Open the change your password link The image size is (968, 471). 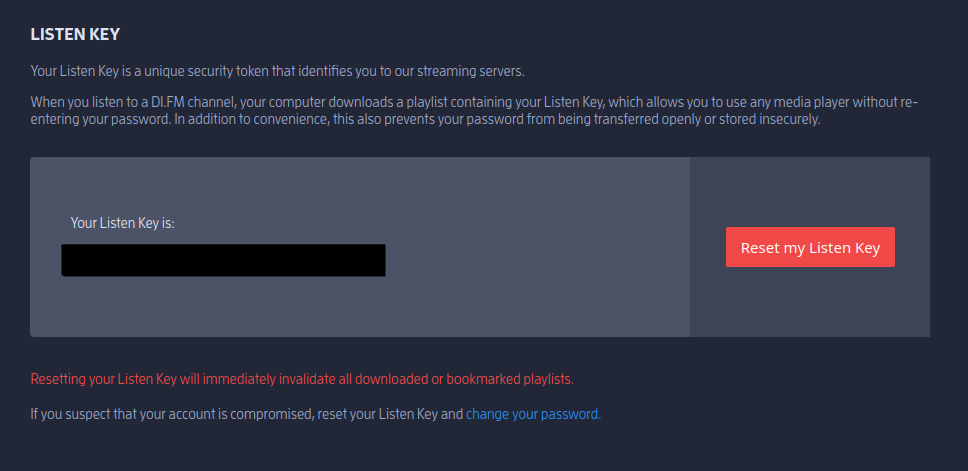pos(533,413)
